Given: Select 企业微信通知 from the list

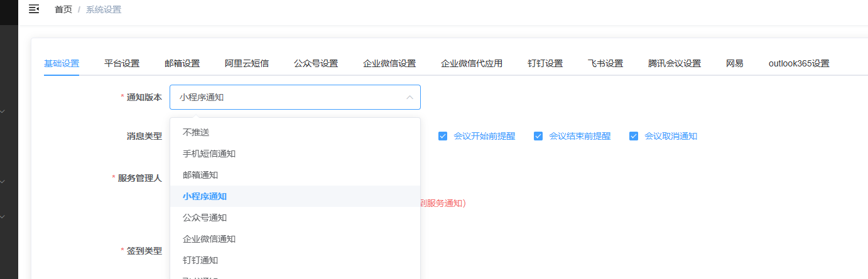Looking at the screenshot, I should click(x=209, y=239).
